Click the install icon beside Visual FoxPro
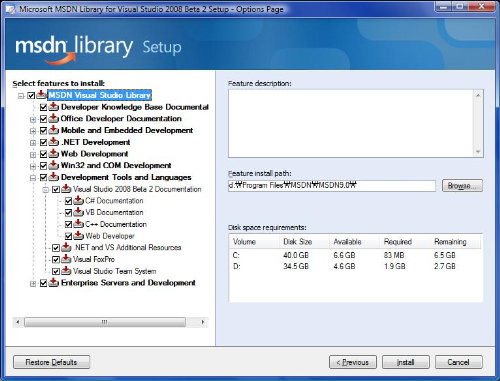The height and width of the screenshot is (381, 500). 66,259
